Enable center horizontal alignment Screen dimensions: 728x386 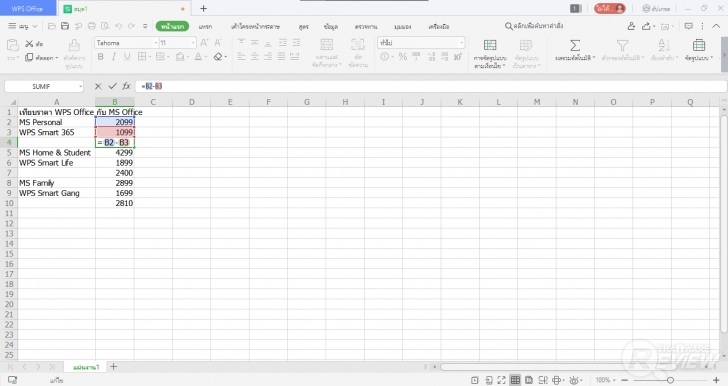click(254, 57)
